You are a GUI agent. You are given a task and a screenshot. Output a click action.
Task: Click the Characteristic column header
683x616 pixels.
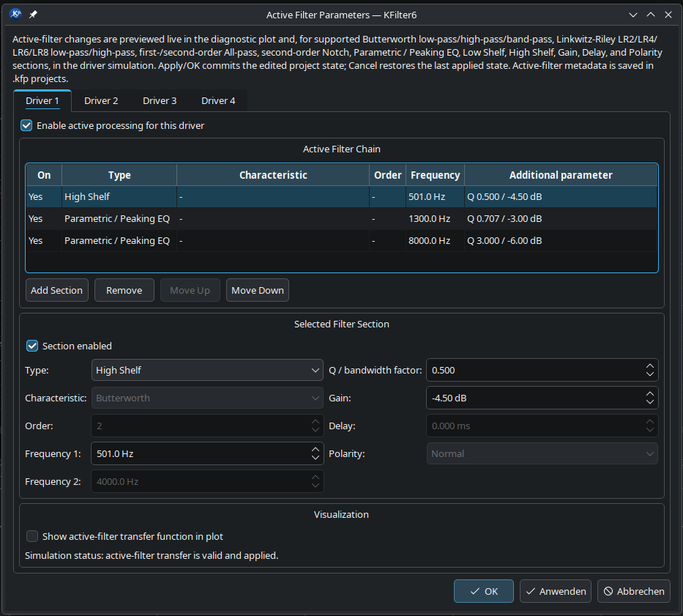273,175
